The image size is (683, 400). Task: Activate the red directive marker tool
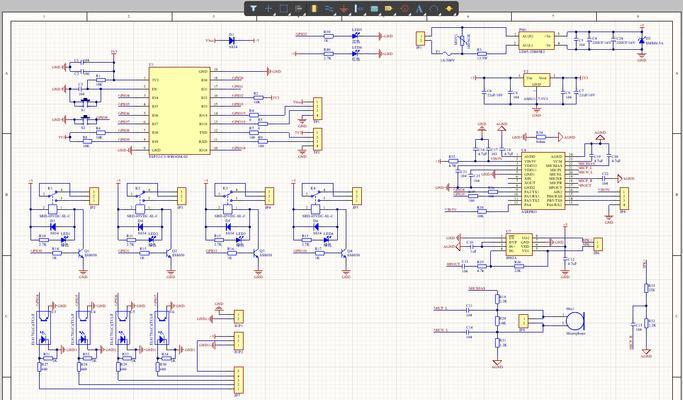(405, 8)
